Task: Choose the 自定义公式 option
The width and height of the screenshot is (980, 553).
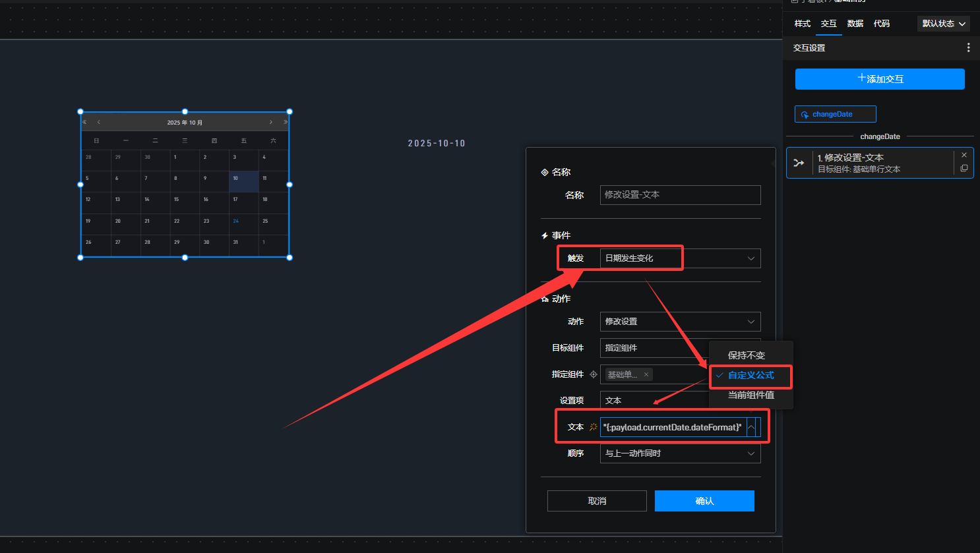Action: point(750,375)
